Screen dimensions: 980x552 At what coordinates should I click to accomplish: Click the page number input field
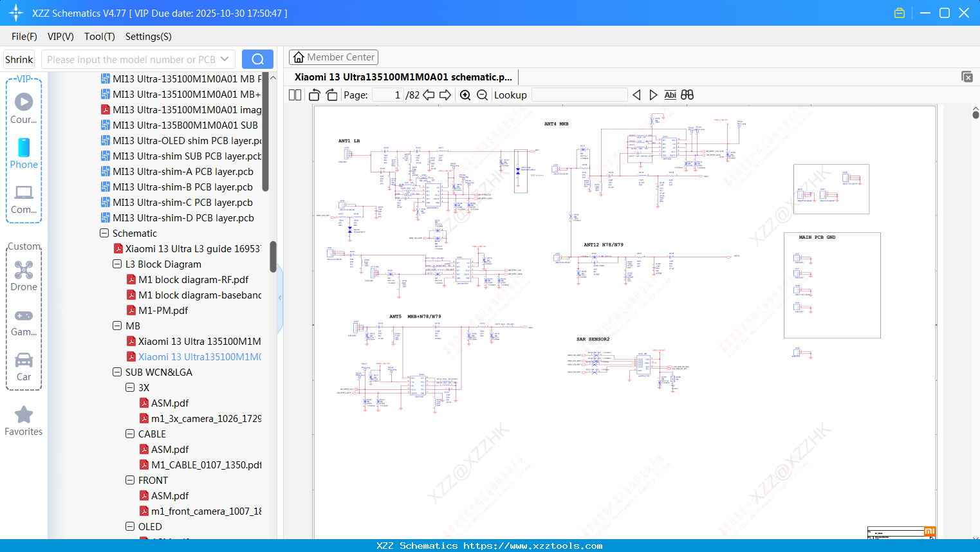(386, 95)
